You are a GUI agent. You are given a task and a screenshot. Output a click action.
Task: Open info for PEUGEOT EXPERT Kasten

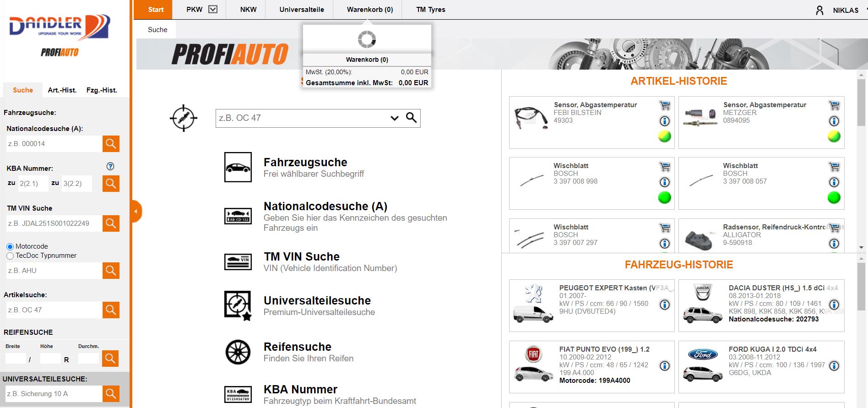665,305
